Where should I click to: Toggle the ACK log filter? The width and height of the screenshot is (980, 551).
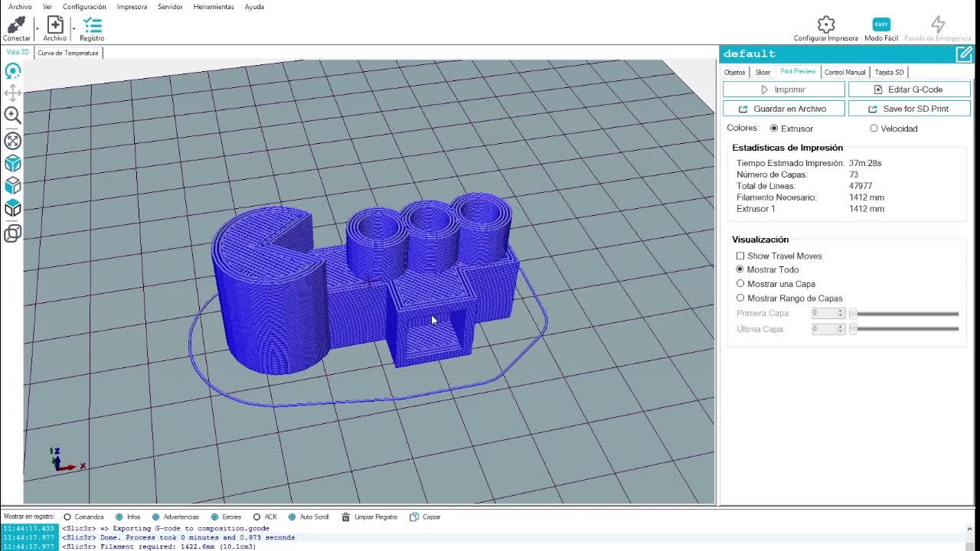256,517
